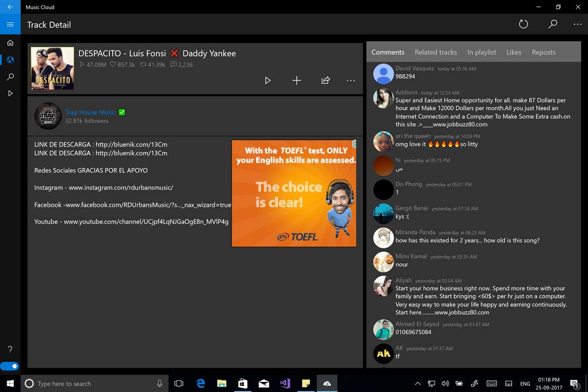Open search magnifier in top bar
This screenshot has height=392, width=588.
552,24
